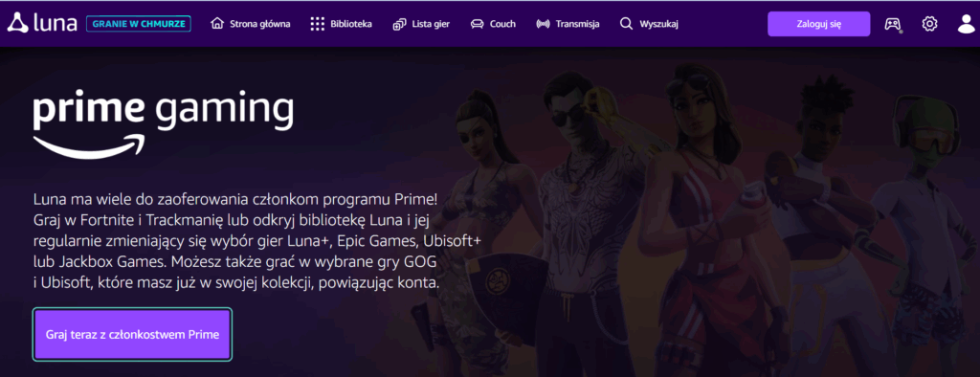Click the user profile avatar icon
This screenshot has height=377, width=980.
967,24
